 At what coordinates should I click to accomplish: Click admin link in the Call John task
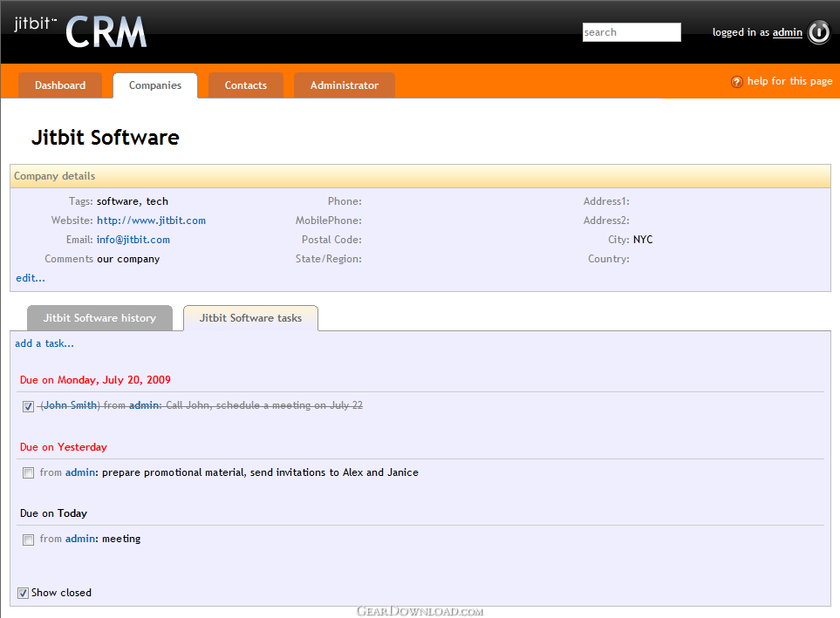[x=144, y=405]
